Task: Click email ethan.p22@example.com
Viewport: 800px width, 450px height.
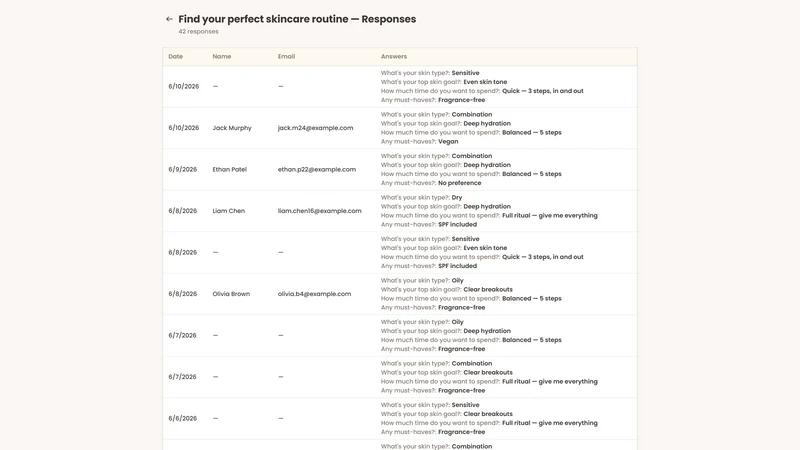Action: click(317, 169)
